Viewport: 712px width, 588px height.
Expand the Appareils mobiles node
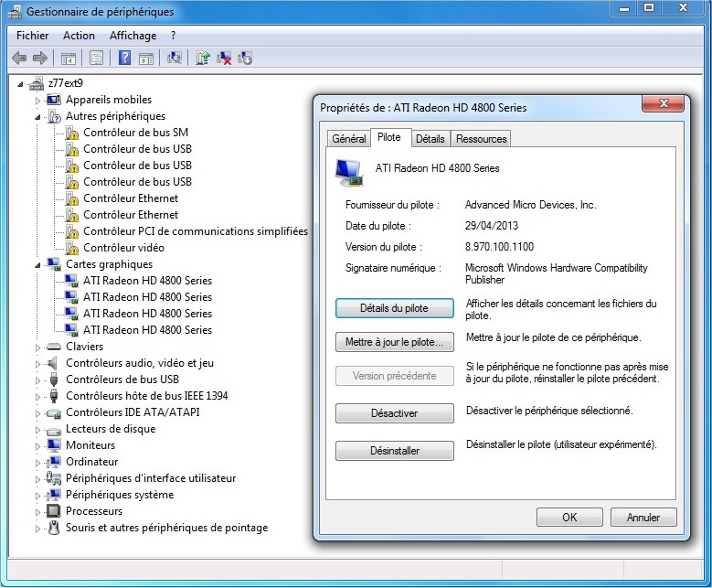pos(37,101)
